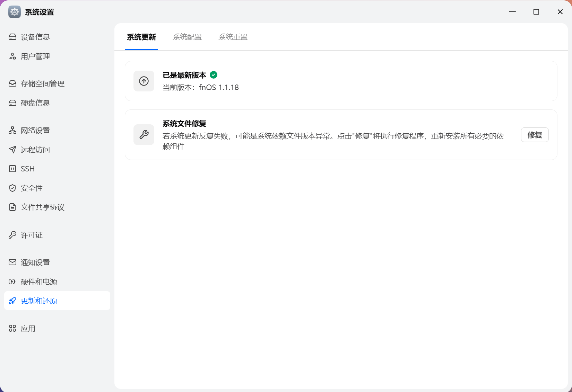Select 硬件和电源 settings
572x392 pixels.
click(57, 282)
